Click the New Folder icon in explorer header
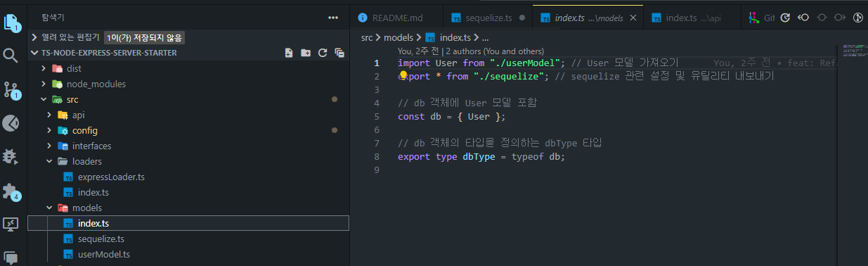 [x=306, y=53]
